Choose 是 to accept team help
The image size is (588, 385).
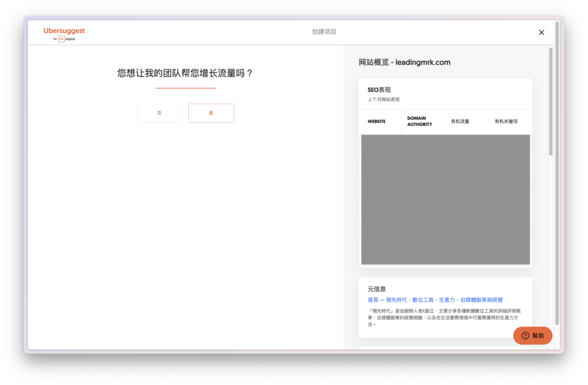point(211,113)
